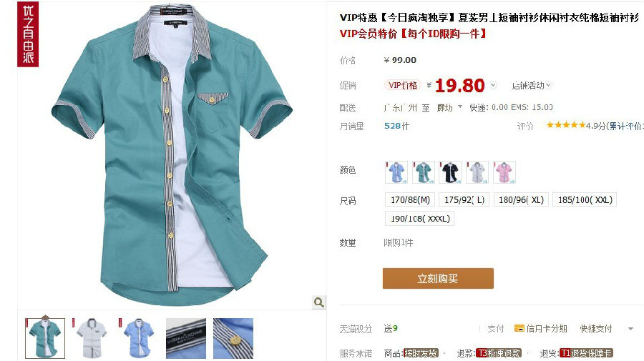Select size 180/96(XL)
Viewport: 644px width, 361px height.
521,199
